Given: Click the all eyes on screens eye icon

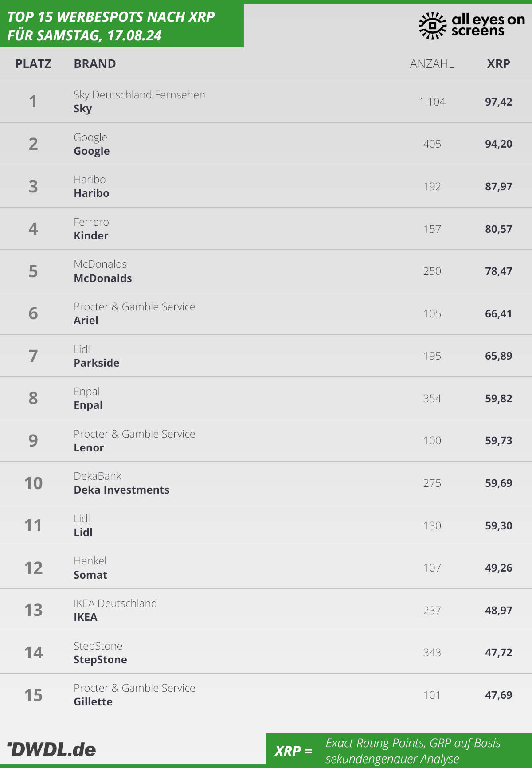Looking at the screenshot, I should [432, 25].
